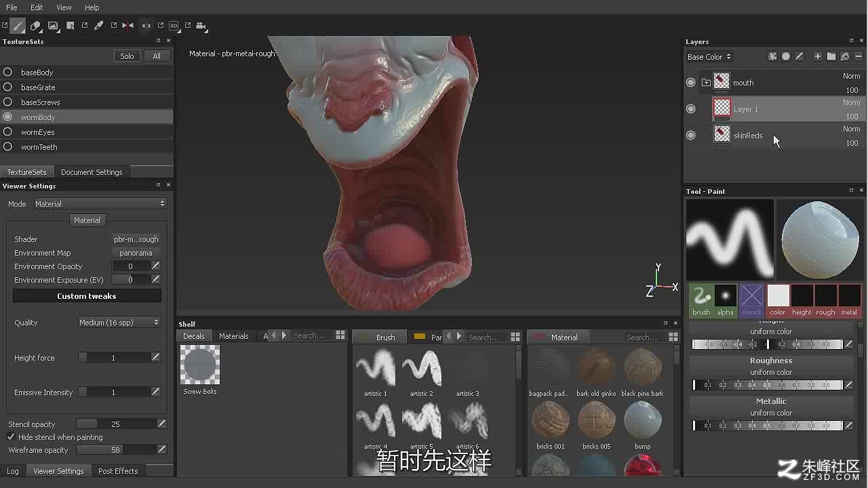Click the 3D view mode icon
Image resolution: width=868 pixels, height=488 pixels.
(x=174, y=26)
